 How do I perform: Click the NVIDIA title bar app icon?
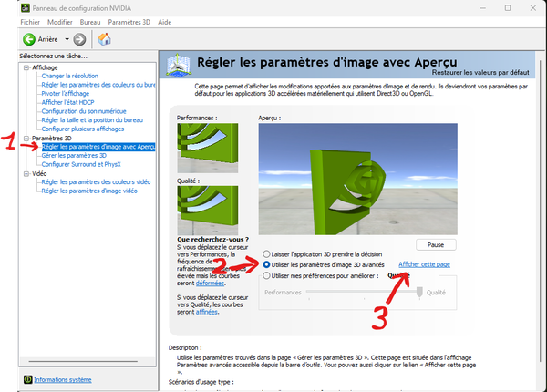[26, 7]
